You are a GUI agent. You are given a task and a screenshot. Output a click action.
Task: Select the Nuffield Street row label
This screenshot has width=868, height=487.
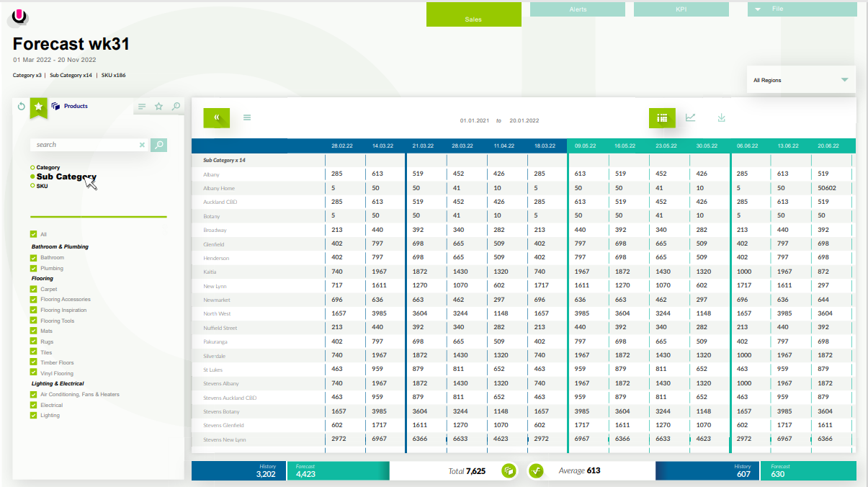tap(220, 328)
